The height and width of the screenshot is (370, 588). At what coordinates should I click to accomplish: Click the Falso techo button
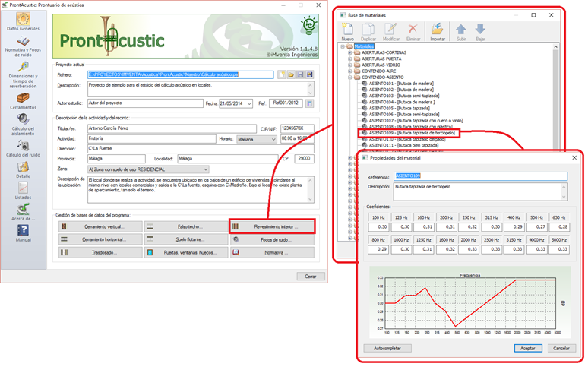[186, 227]
